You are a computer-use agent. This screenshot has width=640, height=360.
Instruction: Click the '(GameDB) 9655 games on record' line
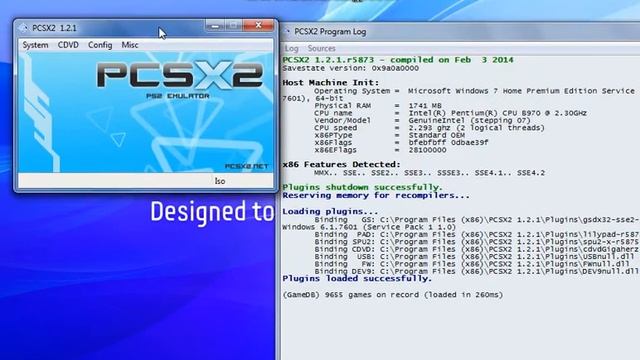tap(393, 295)
